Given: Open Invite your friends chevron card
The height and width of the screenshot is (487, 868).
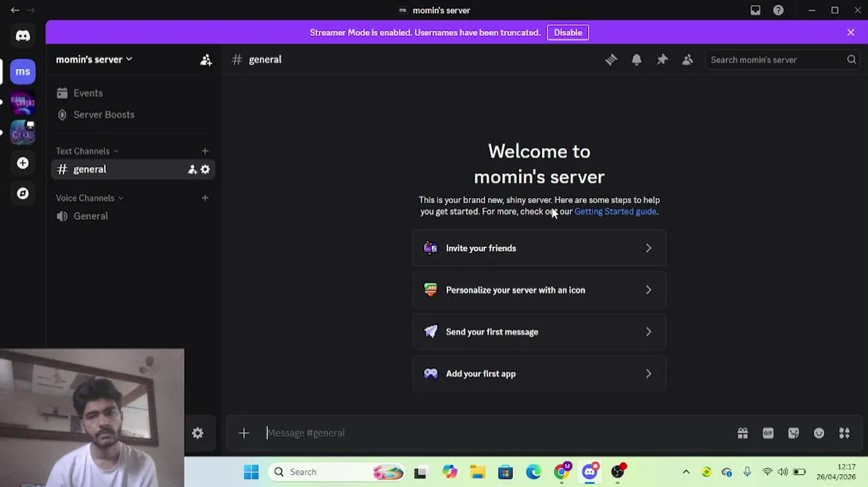Looking at the screenshot, I should [539, 248].
